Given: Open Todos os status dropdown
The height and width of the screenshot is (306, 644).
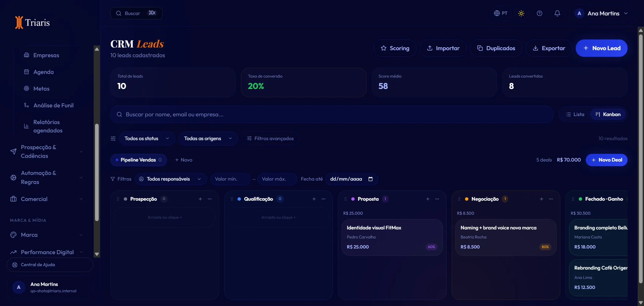Looking at the screenshot, I should point(147,138).
